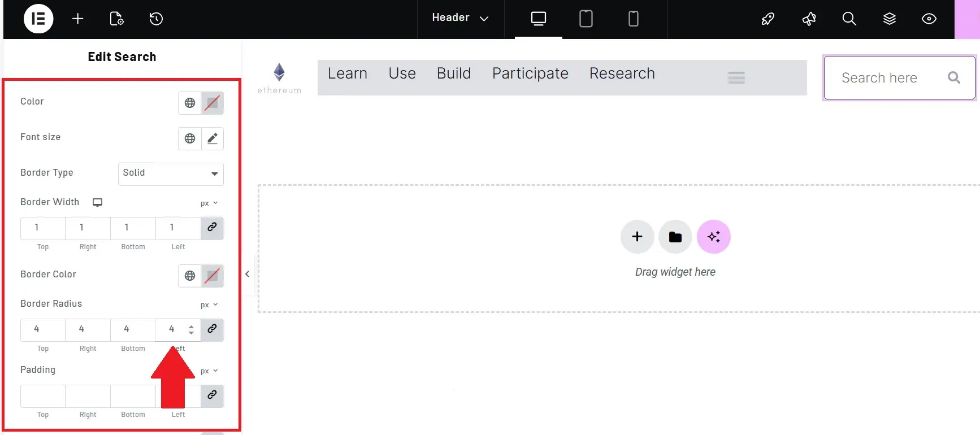
Task: Open the Build menu item
Action: click(454, 73)
